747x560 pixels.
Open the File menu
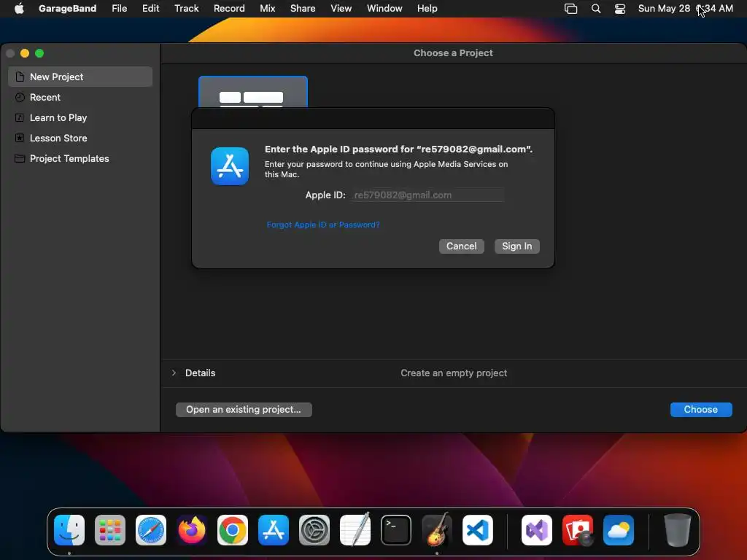click(119, 9)
